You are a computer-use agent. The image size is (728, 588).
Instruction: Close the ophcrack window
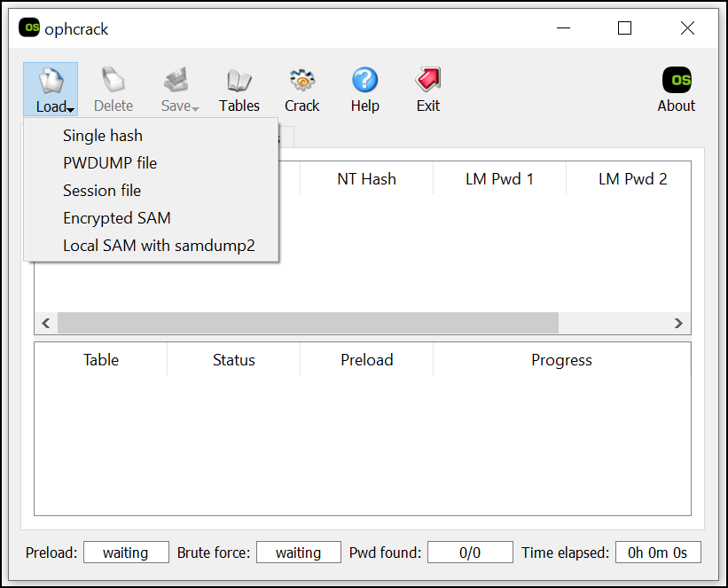(x=687, y=28)
